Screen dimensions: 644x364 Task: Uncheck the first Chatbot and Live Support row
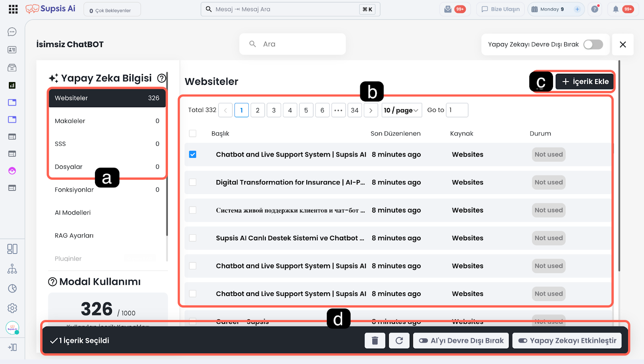click(193, 155)
